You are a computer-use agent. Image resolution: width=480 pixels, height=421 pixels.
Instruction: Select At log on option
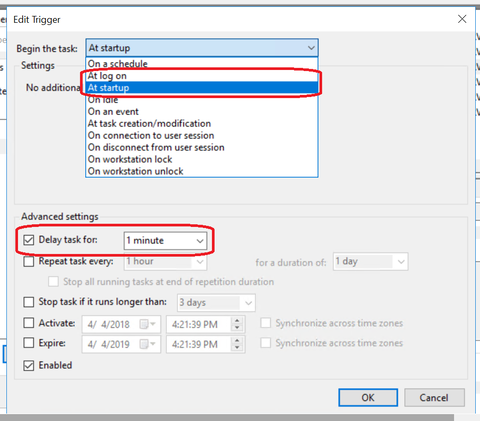click(x=202, y=76)
